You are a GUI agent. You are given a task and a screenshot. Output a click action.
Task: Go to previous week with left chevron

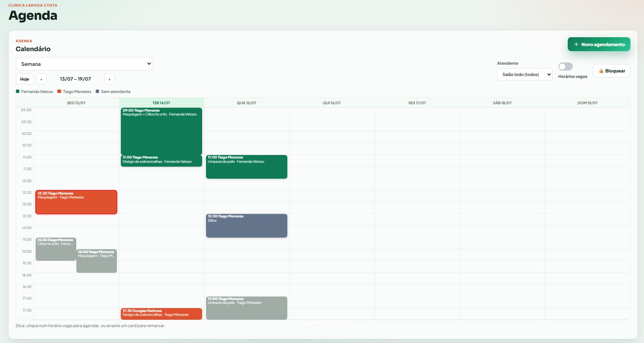pos(41,79)
